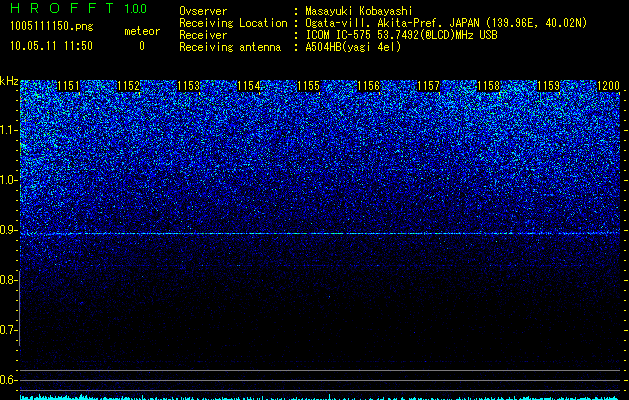The width and height of the screenshot is (629, 400).
Task: Click the 1153 time marker
Action: click(x=189, y=86)
